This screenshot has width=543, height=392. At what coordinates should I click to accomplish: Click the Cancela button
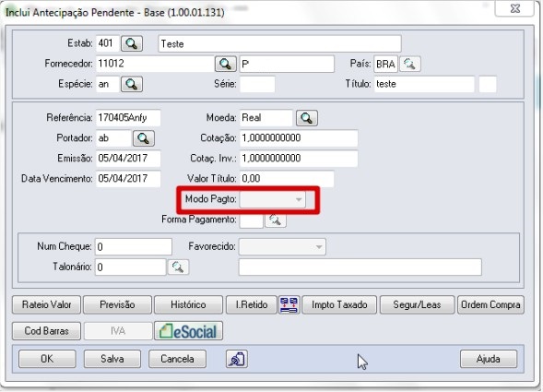[x=177, y=359]
